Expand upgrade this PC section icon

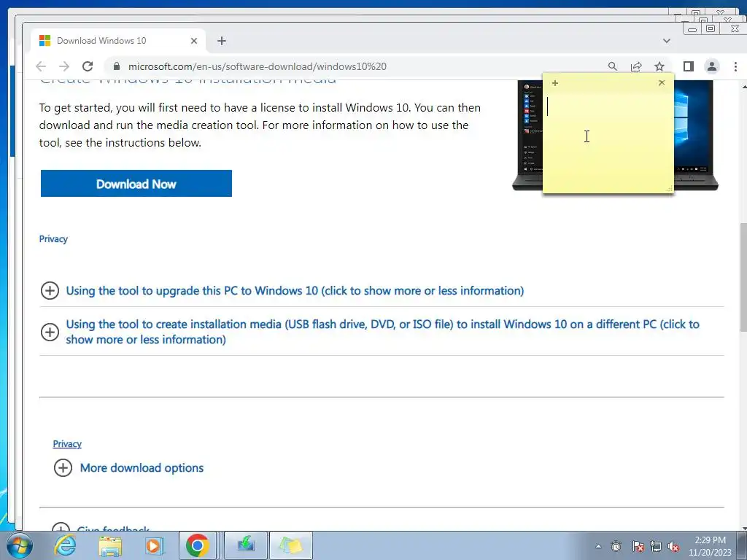50,290
